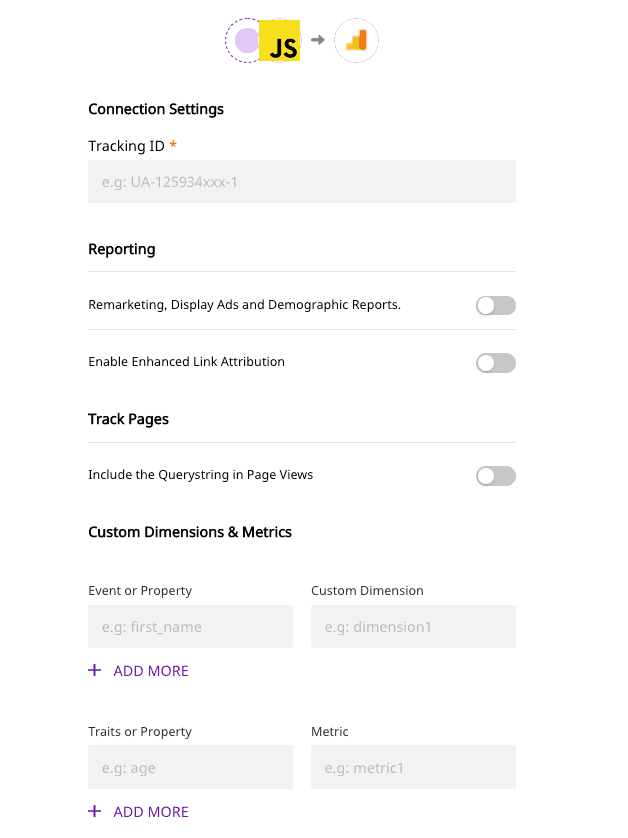
Task: Click the Google Analytics destination icon
Action: point(356,41)
